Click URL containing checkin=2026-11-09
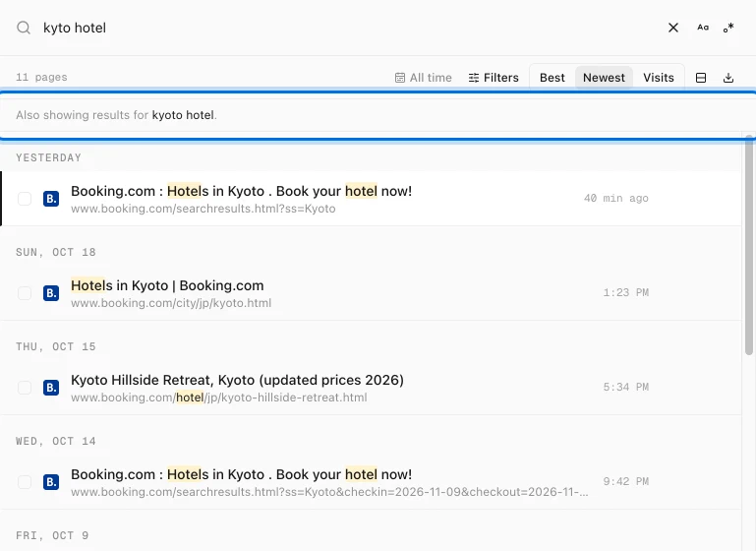The image size is (756, 551). [329, 492]
